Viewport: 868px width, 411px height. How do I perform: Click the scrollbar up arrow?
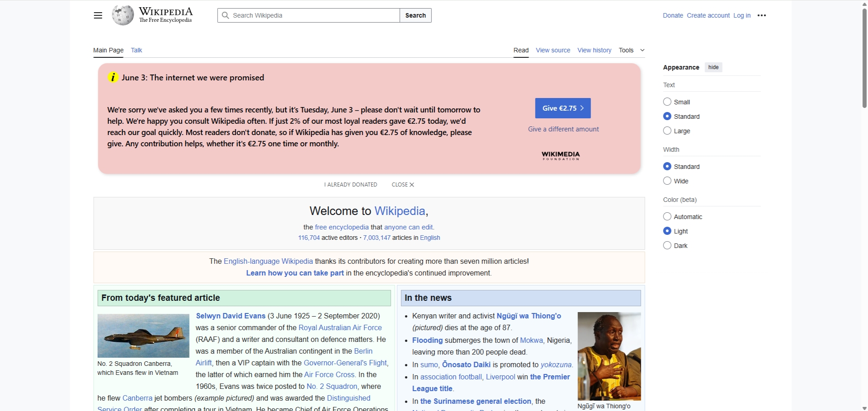(x=864, y=3)
